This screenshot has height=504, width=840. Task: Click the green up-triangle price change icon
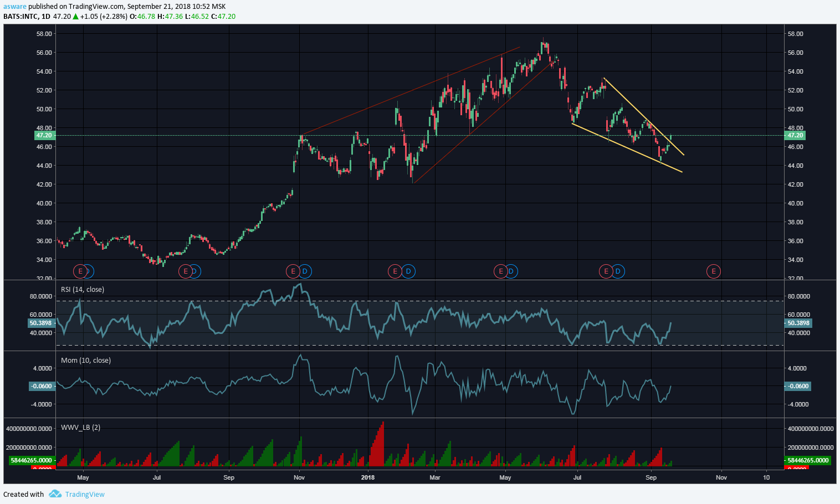[x=76, y=16]
